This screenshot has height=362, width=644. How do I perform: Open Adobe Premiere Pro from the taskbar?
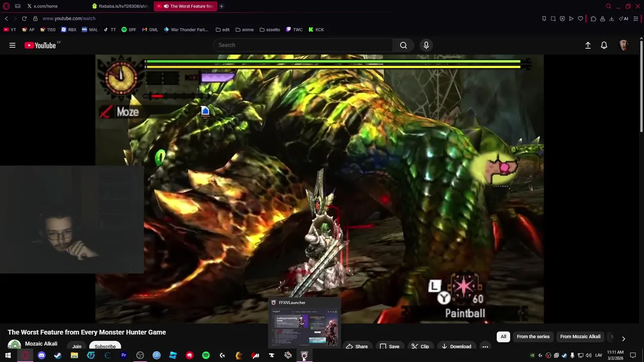coord(124,355)
